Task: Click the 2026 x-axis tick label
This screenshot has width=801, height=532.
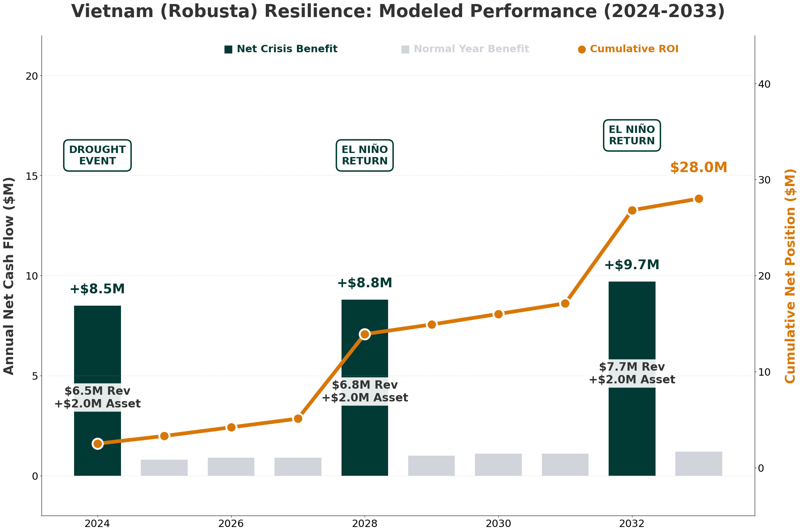Action: (231, 524)
